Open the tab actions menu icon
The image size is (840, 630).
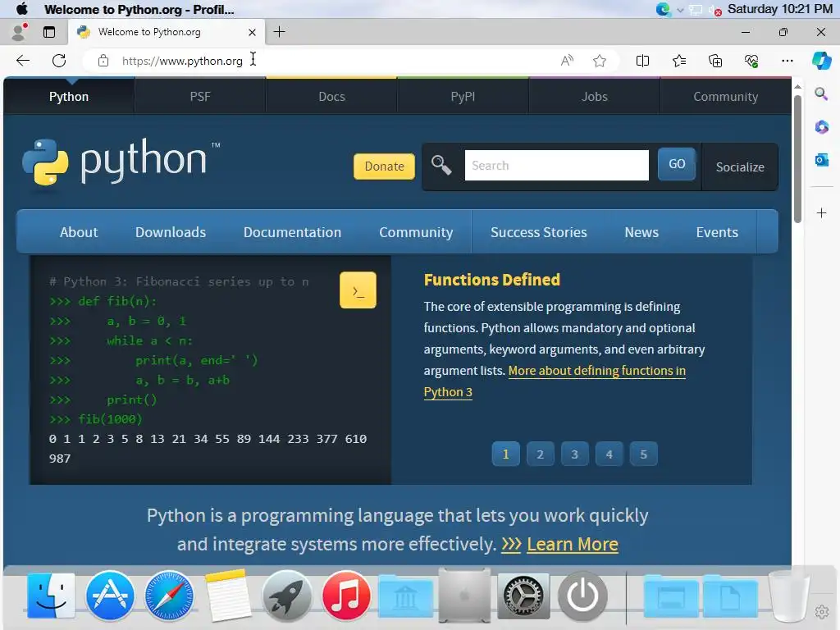pyautogui.click(x=49, y=32)
